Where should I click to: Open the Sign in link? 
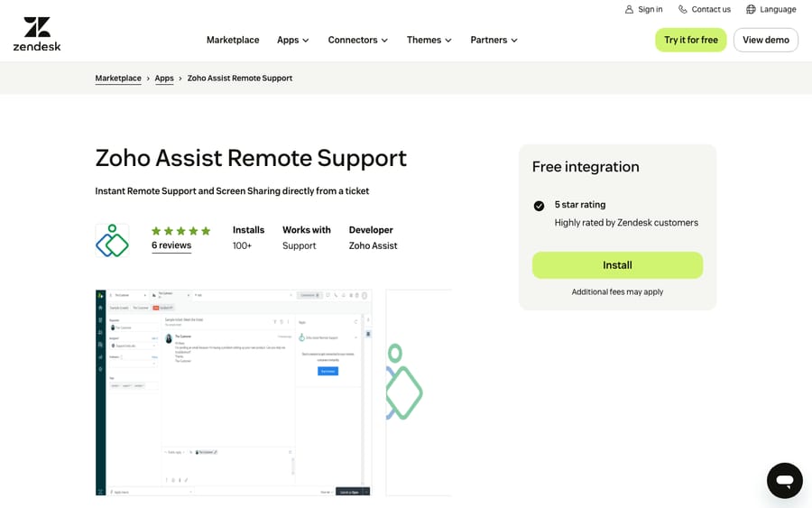pos(650,9)
